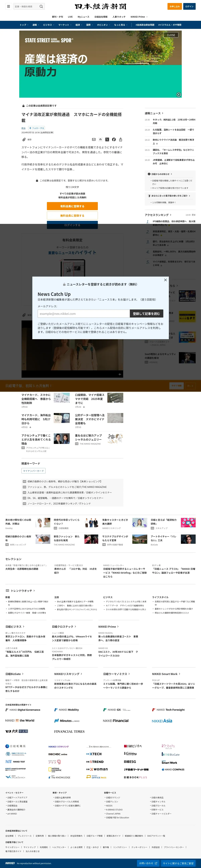The image size is (201, 868).
Task: Open the NIKKEI the World logo link
Action: click(x=20, y=720)
